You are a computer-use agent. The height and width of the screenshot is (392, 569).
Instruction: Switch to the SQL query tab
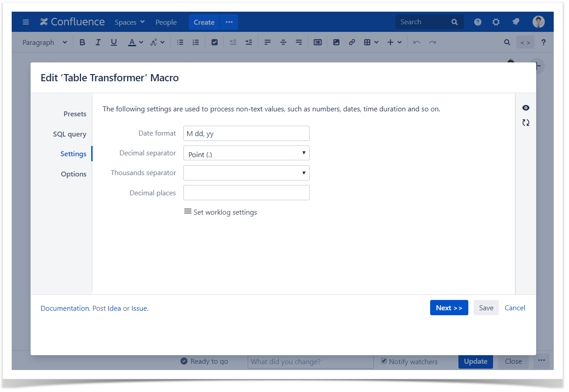[x=69, y=134]
